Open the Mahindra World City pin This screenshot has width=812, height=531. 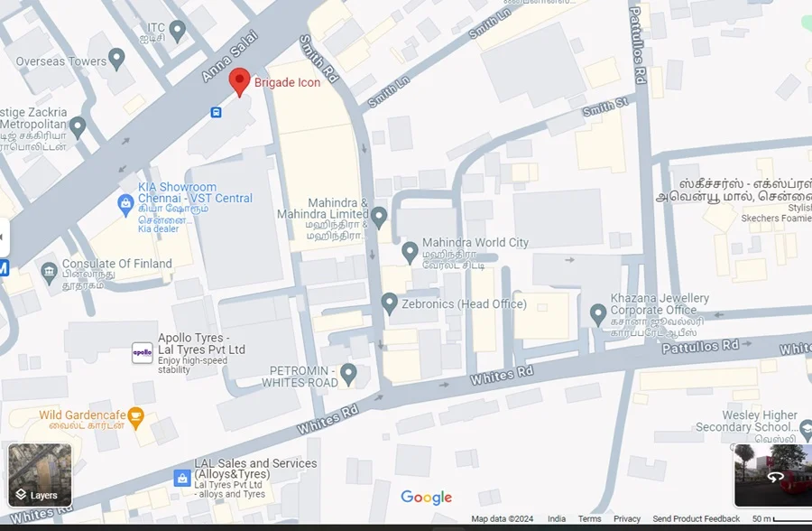[411, 253]
